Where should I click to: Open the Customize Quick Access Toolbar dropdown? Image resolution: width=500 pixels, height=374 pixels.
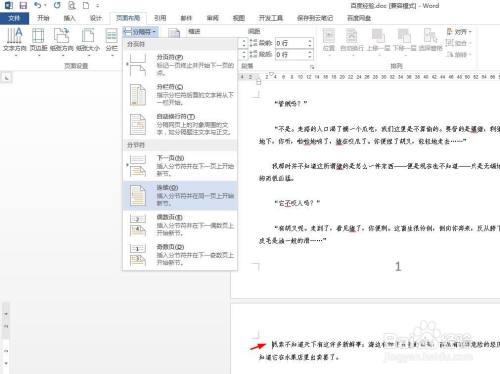pos(98,6)
